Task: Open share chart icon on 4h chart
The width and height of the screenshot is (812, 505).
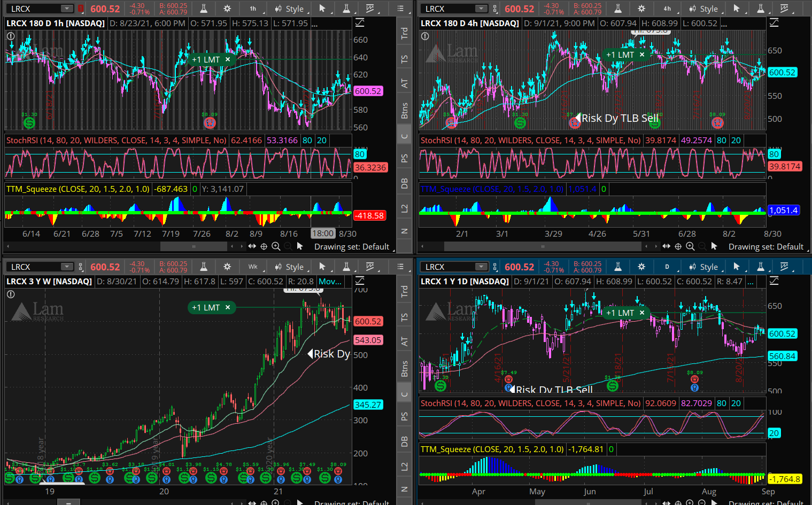Action: [784, 9]
